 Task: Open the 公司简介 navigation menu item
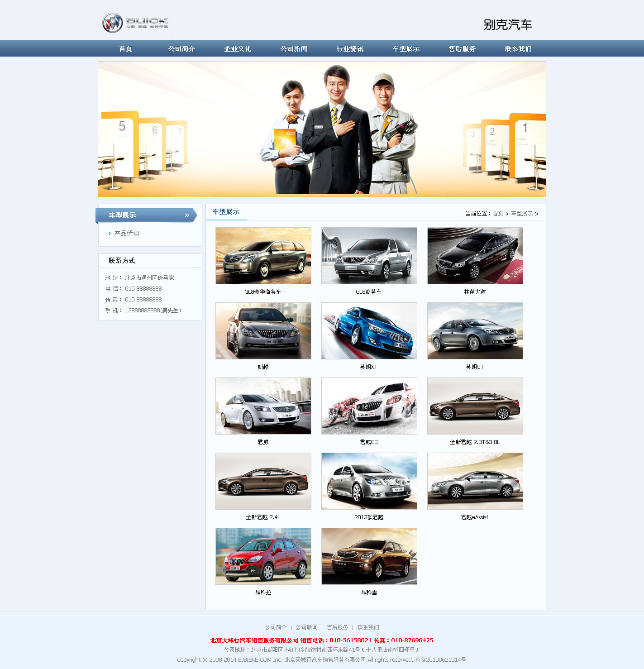point(181,49)
